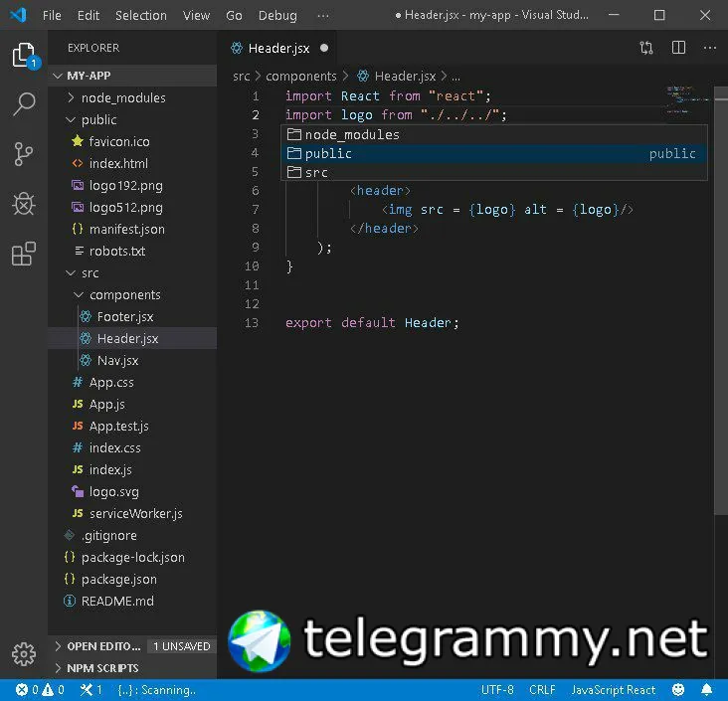
Task: Open the Debug view bug icon
Action: click(x=24, y=203)
